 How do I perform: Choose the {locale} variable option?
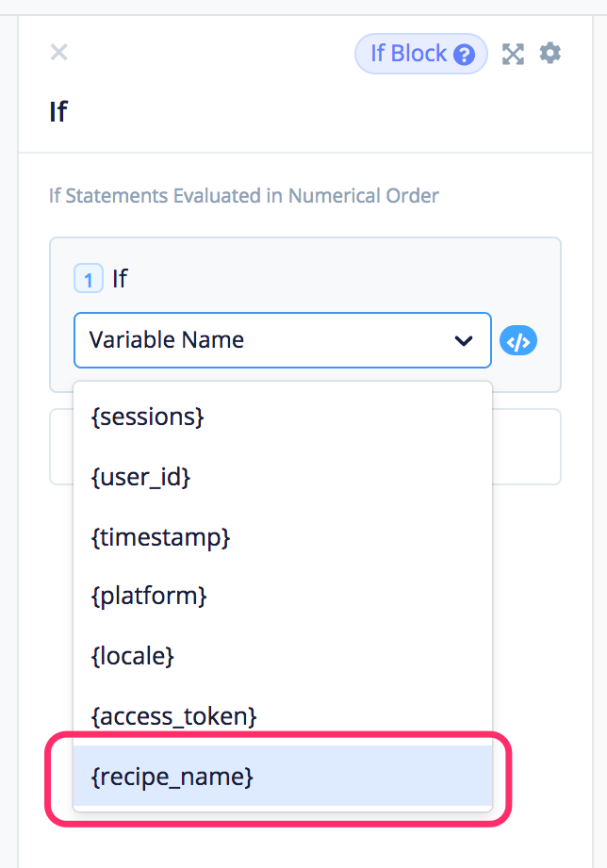pos(133,656)
